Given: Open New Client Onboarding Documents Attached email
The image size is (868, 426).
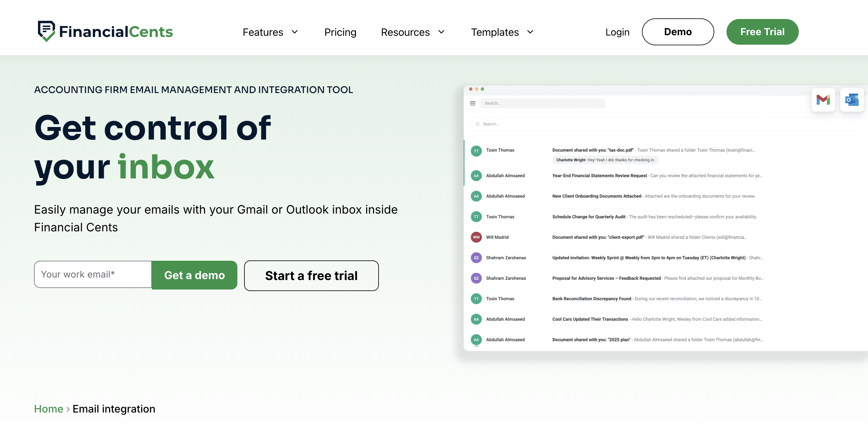Looking at the screenshot, I should (596, 196).
